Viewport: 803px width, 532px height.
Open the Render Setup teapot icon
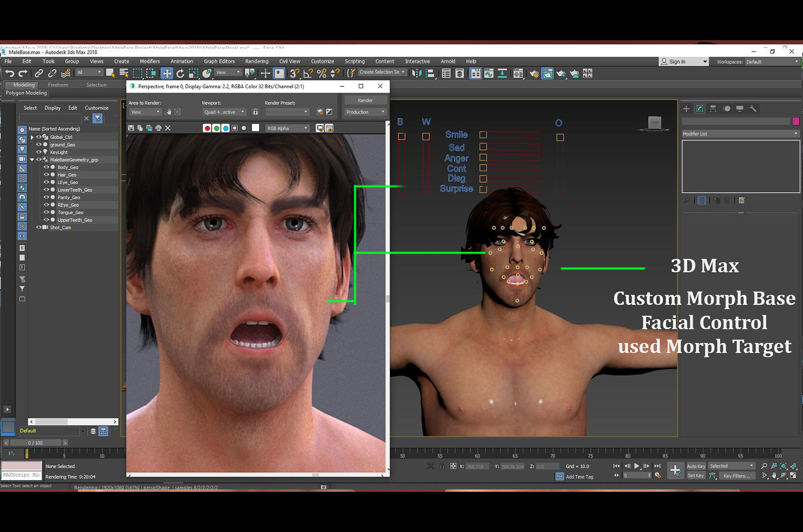coord(534,74)
